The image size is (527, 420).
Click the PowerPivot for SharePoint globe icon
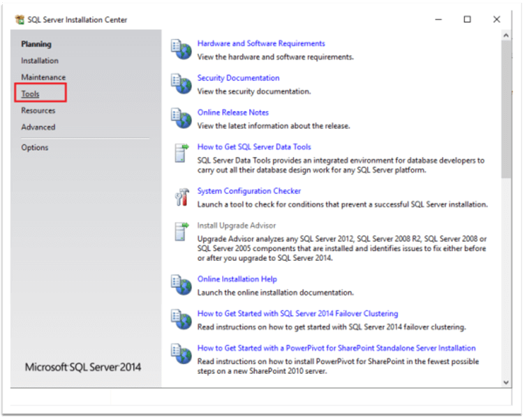181,354
